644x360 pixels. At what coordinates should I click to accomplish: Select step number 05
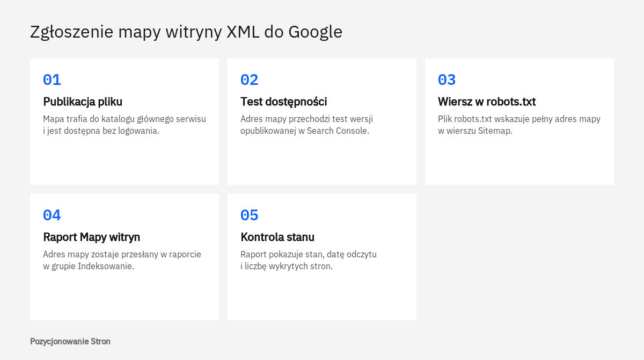coord(250,215)
